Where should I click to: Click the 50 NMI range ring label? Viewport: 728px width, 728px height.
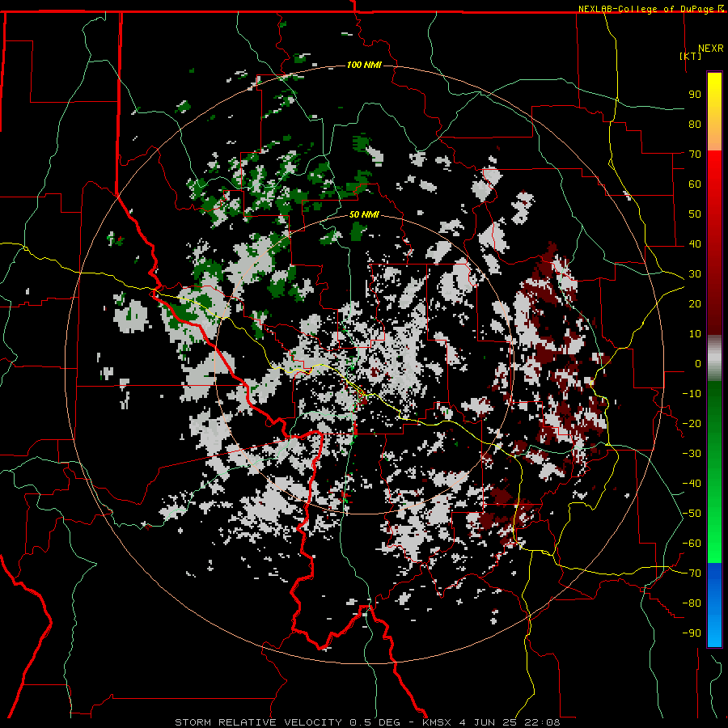tap(364, 214)
